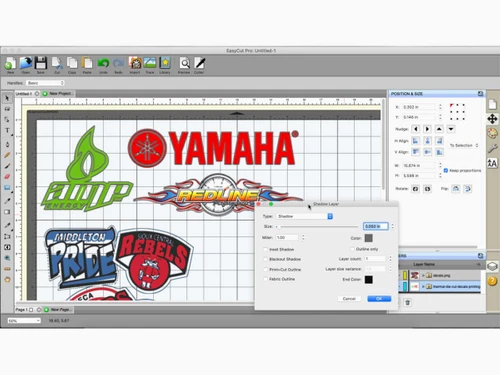This screenshot has height=375, width=500.
Task: Select the Text tool
Action: [x=7, y=130]
